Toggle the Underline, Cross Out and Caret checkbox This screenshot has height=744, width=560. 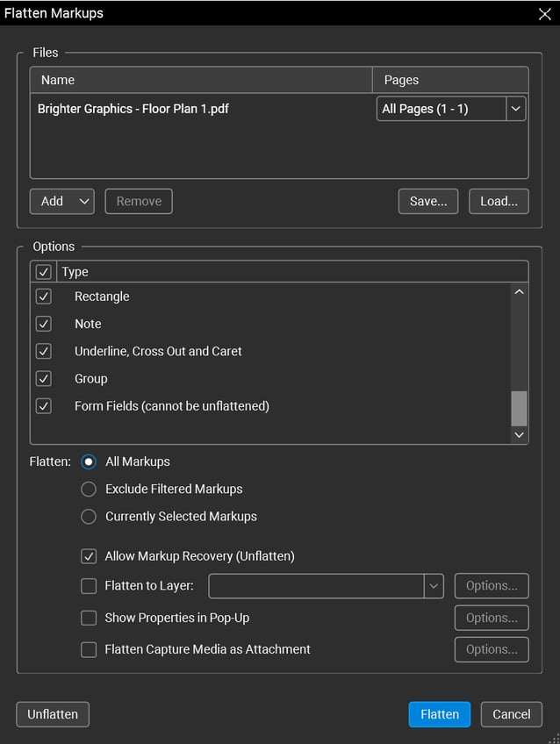[x=43, y=351]
